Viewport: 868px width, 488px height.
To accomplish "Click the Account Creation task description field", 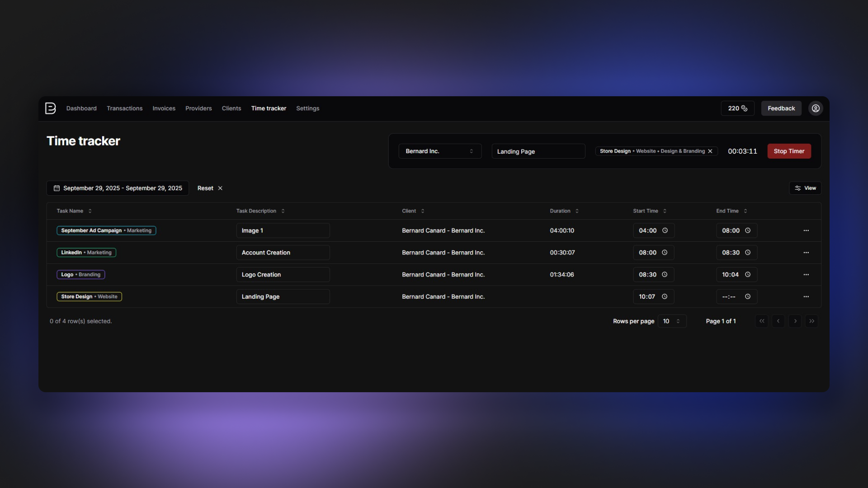I will coord(283,252).
